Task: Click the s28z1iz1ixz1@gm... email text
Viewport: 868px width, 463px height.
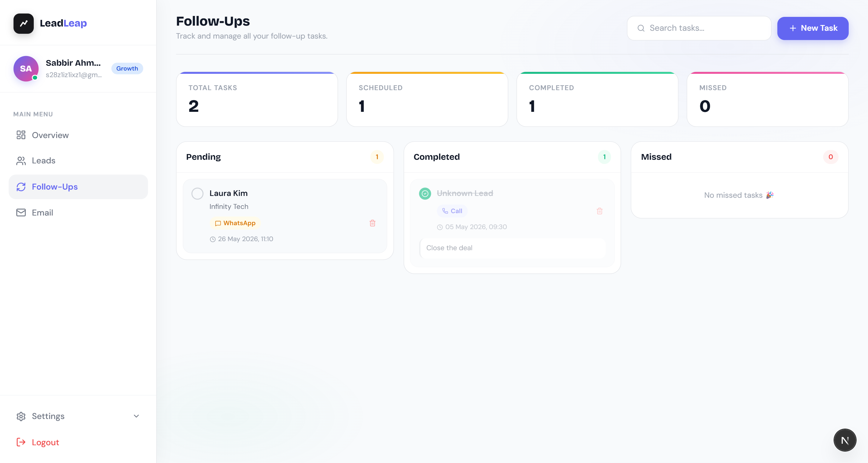Action: click(74, 75)
